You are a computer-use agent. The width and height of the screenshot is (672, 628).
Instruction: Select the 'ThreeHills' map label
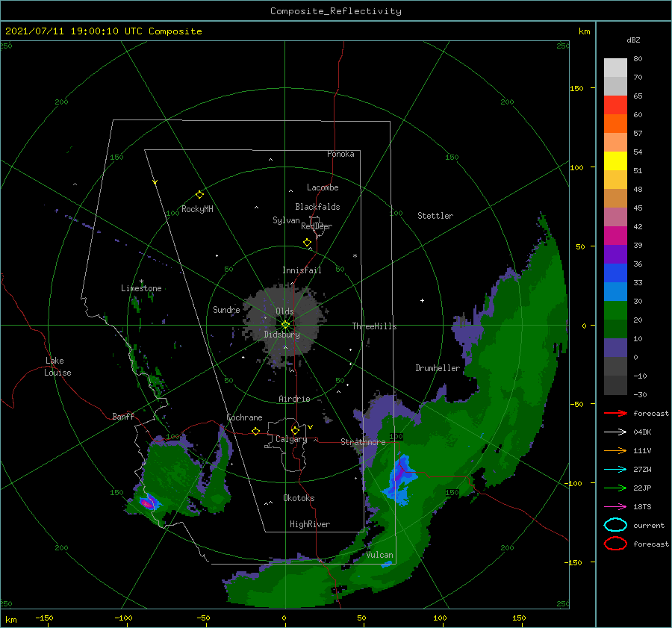click(x=375, y=326)
